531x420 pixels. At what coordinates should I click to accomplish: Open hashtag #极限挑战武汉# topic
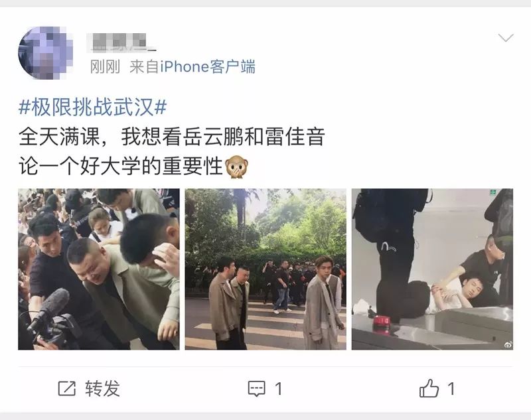click(92, 107)
